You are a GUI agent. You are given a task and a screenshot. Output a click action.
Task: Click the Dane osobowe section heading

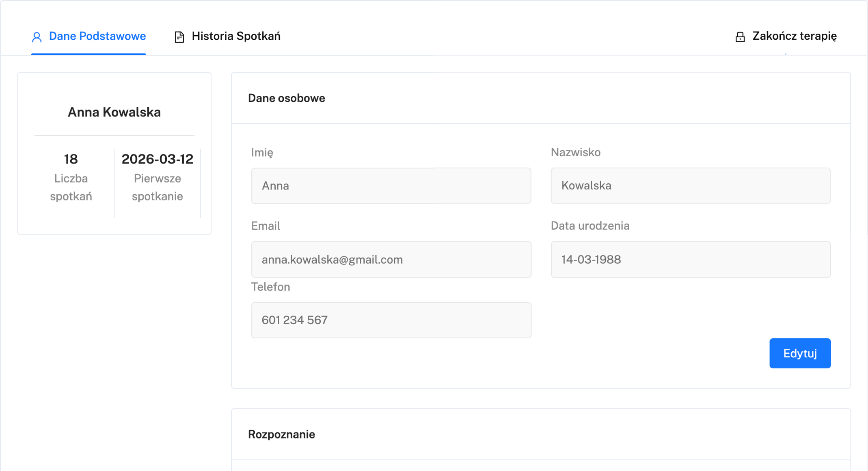click(286, 98)
